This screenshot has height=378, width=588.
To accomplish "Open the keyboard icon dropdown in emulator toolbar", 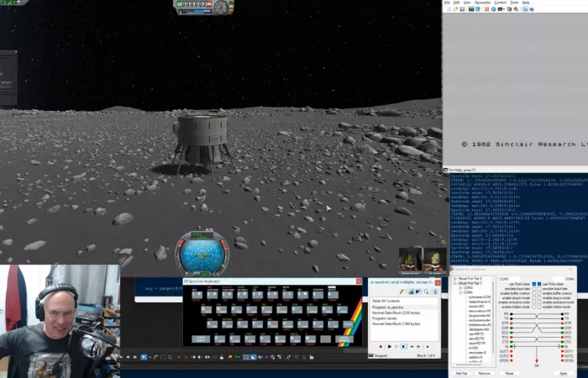I will point(504,9).
